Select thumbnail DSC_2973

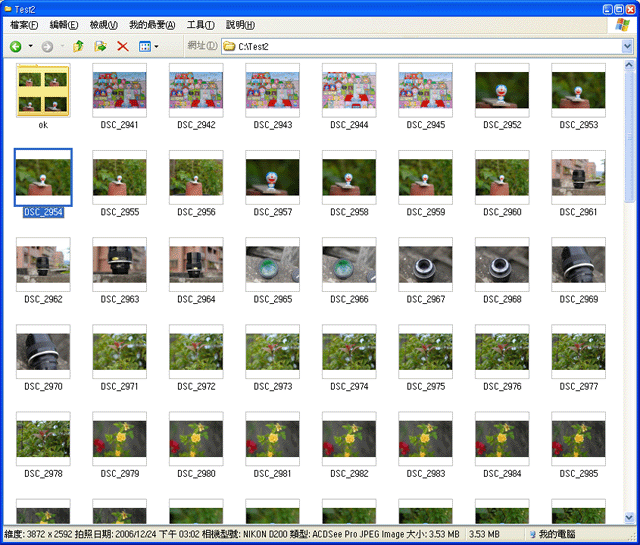272,351
